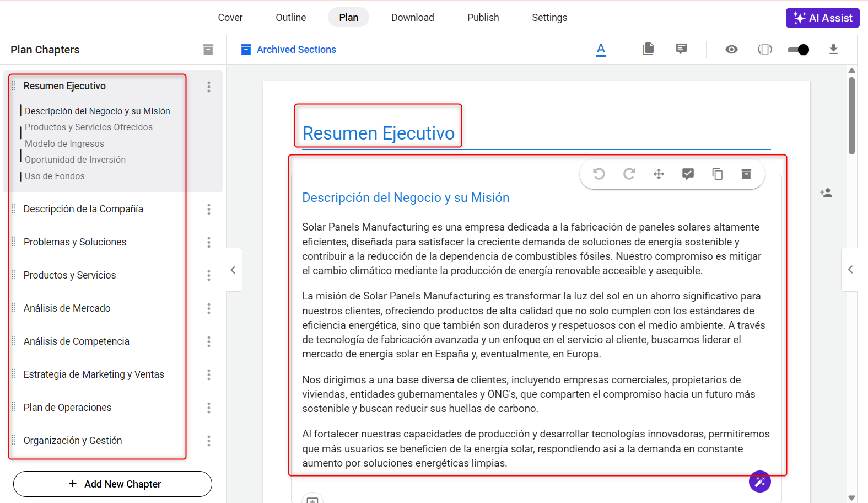Grab the drag handle of Análisis de Mercado

14,307
